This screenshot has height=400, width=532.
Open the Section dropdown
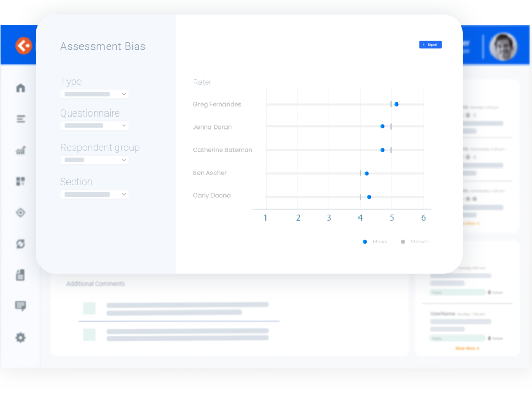pos(95,195)
